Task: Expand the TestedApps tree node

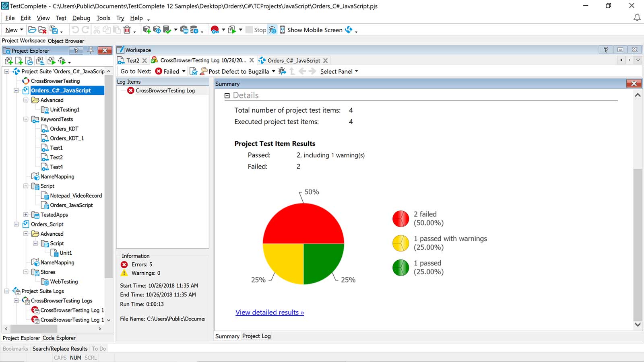Action: coord(26,214)
